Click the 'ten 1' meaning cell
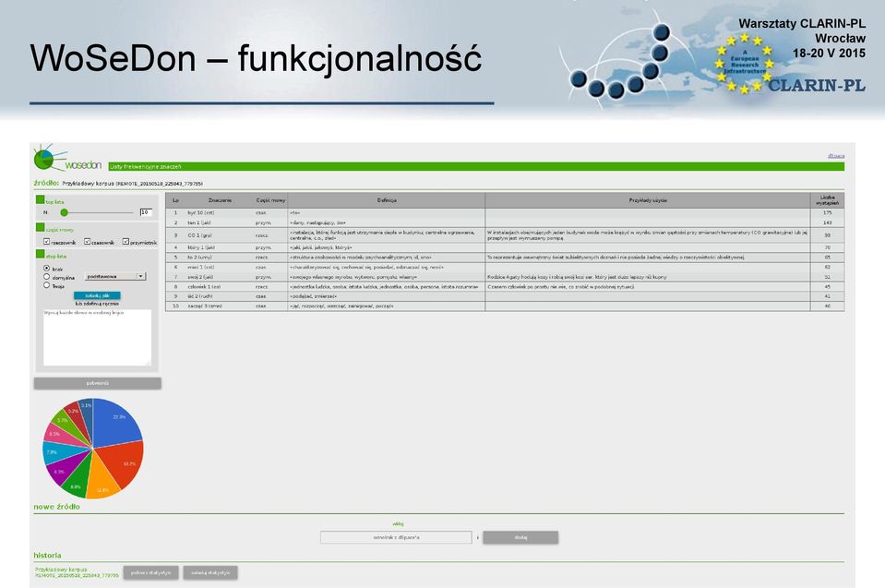 [x=220, y=222]
